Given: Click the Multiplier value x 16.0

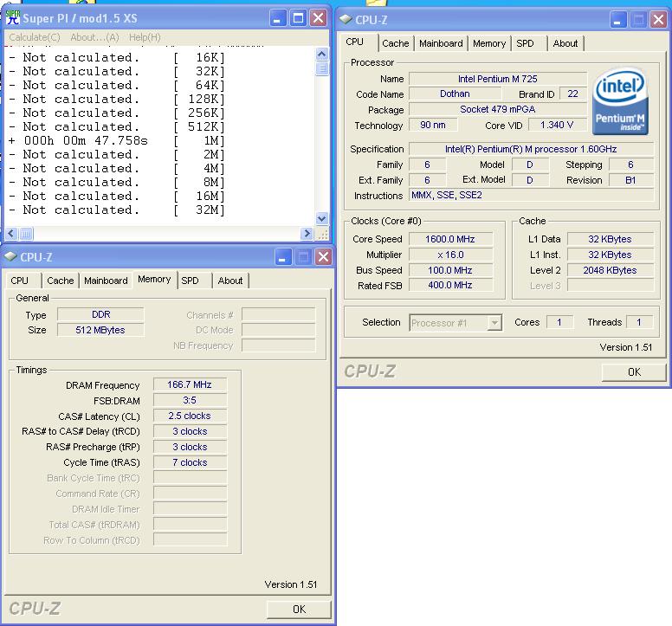Looking at the screenshot, I should 450,255.
